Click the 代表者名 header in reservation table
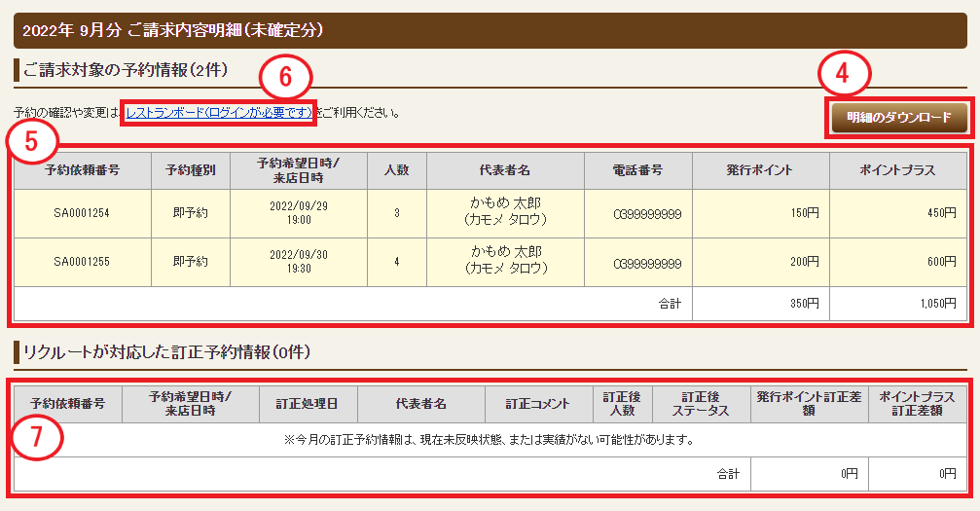 click(505, 170)
